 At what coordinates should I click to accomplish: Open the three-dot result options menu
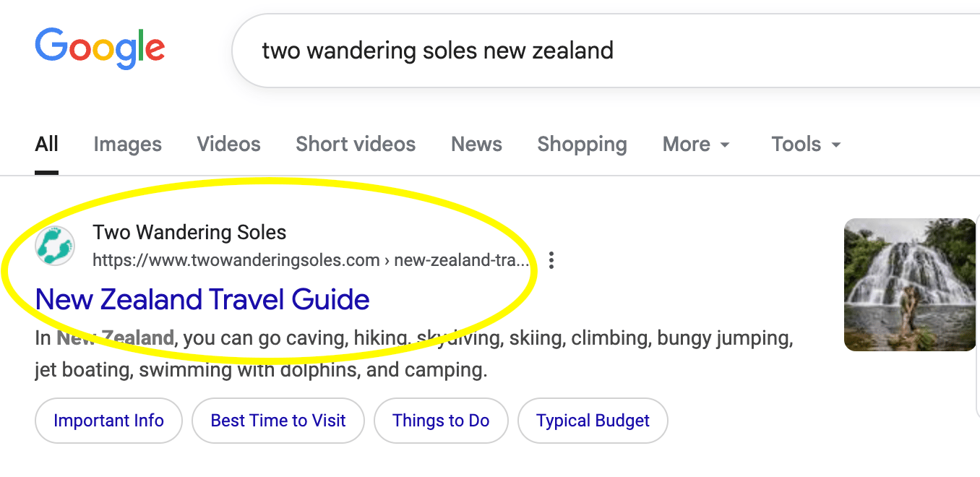pos(551,260)
